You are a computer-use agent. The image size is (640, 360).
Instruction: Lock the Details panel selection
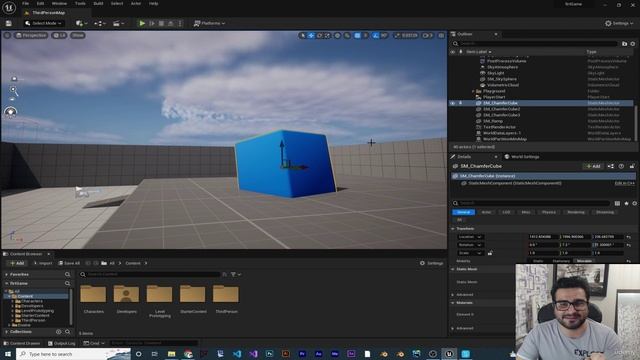pos(632,166)
